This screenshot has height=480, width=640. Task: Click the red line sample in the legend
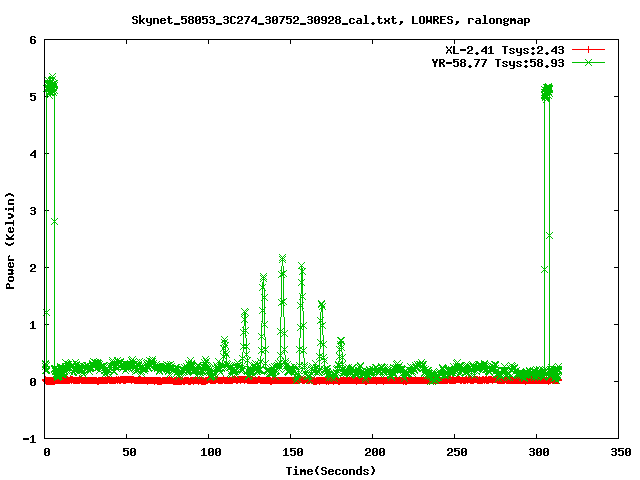pyautogui.click(x=588, y=50)
